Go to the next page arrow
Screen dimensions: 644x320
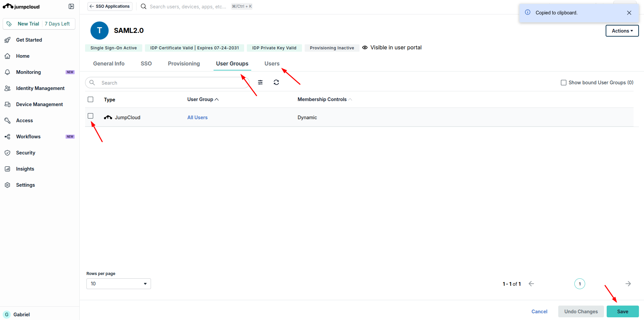coord(628,284)
